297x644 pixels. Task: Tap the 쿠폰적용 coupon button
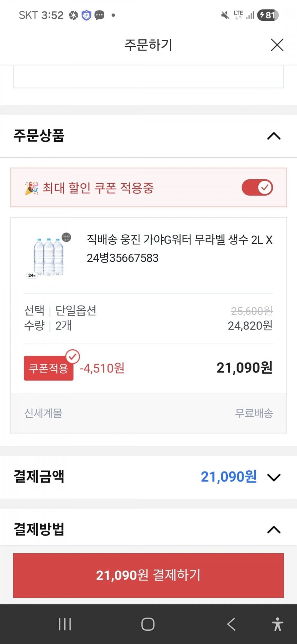pyautogui.click(x=49, y=368)
